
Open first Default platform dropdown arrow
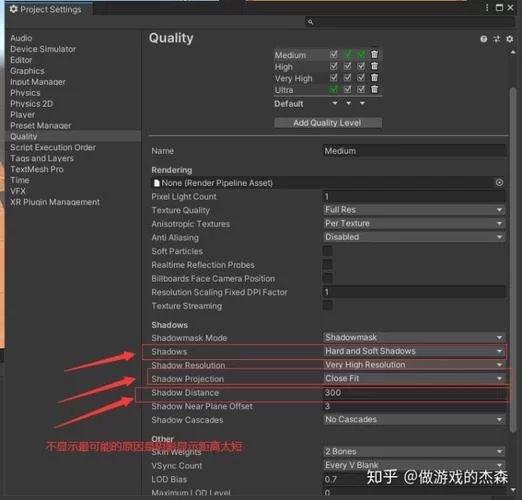(x=335, y=103)
